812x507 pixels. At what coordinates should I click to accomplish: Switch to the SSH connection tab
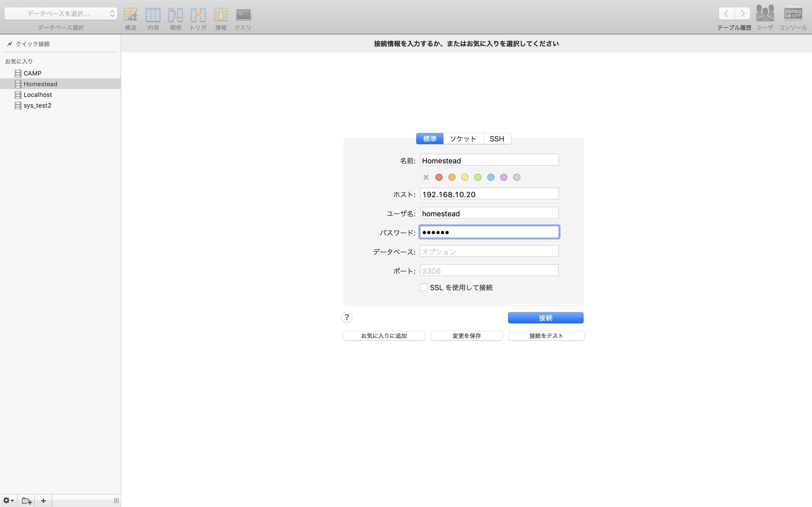[497, 138]
